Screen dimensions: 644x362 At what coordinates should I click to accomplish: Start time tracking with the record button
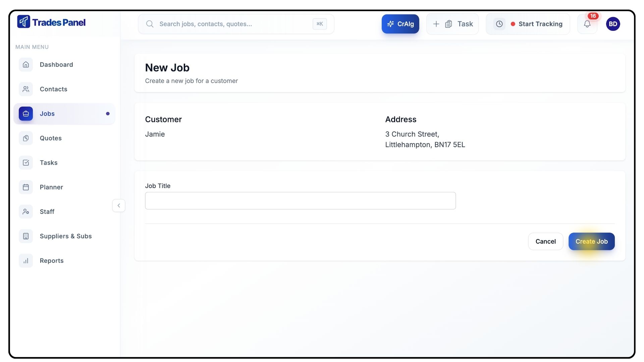(x=536, y=24)
